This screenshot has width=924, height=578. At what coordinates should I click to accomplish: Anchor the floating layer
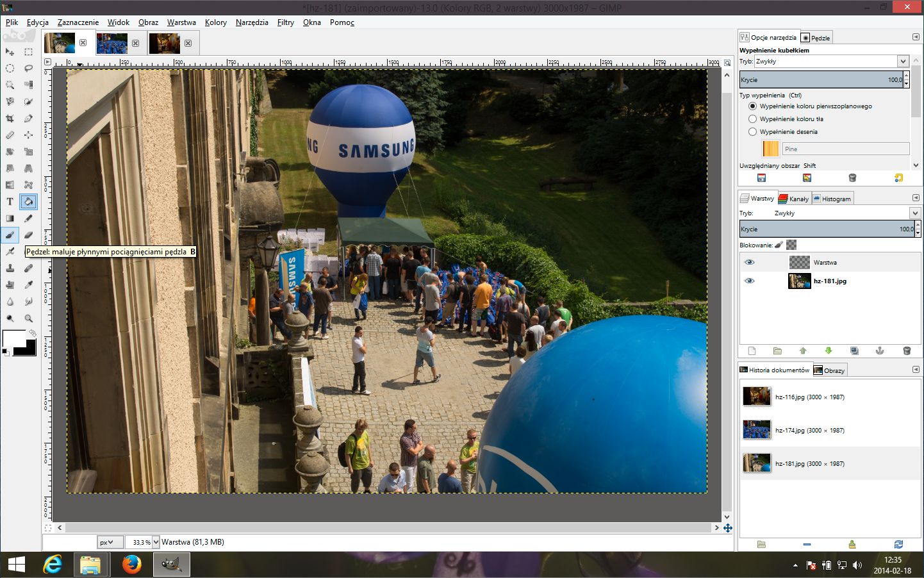tap(880, 351)
